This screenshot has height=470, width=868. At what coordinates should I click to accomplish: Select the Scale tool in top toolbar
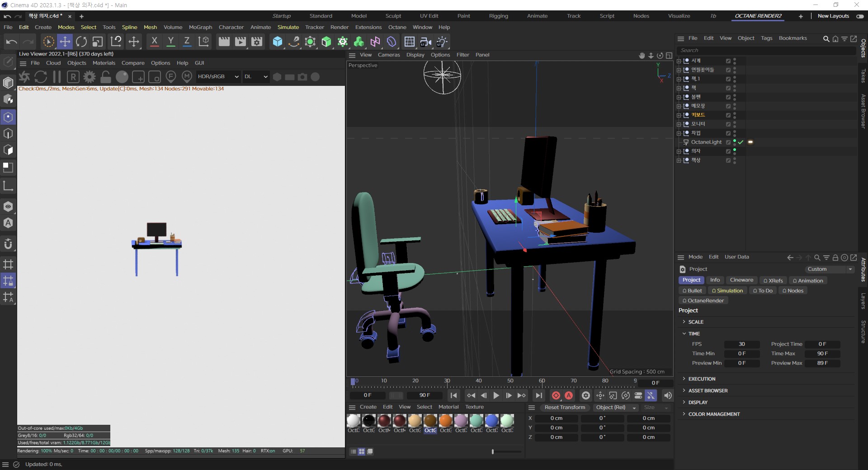pyautogui.click(x=98, y=42)
